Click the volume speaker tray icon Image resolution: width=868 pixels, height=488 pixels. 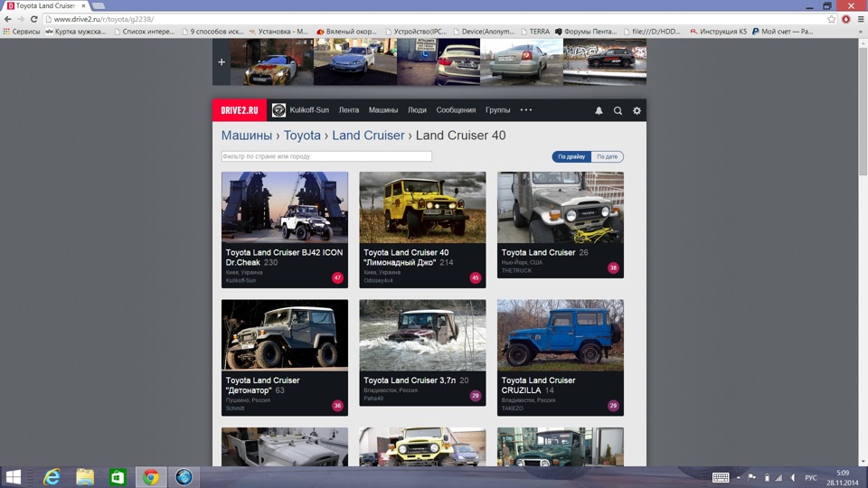(x=793, y=477)
